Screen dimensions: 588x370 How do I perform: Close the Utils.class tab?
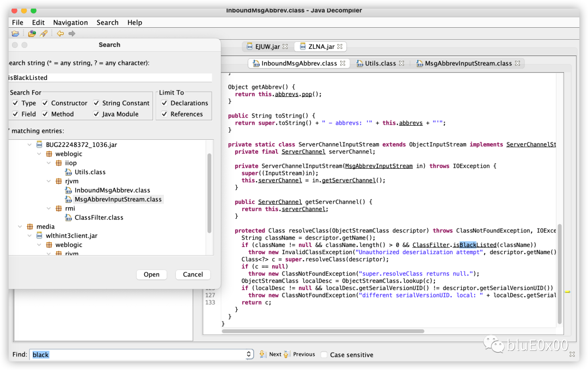tap(402, 63)
